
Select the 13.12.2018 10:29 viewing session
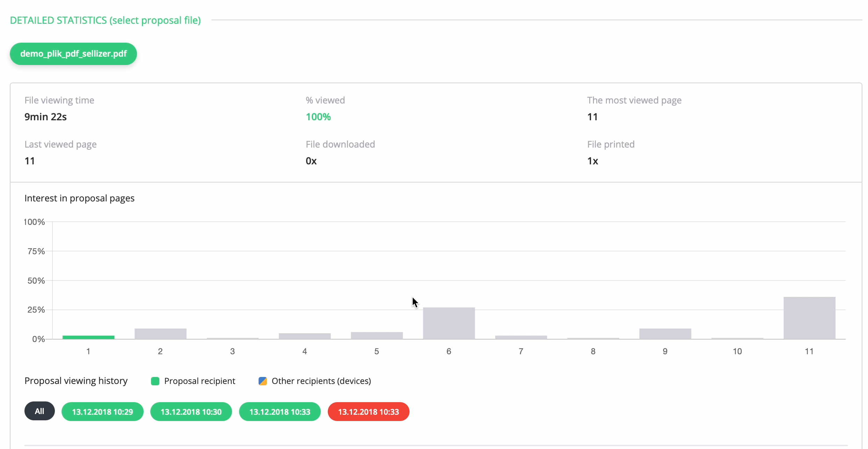click(102, 412)
